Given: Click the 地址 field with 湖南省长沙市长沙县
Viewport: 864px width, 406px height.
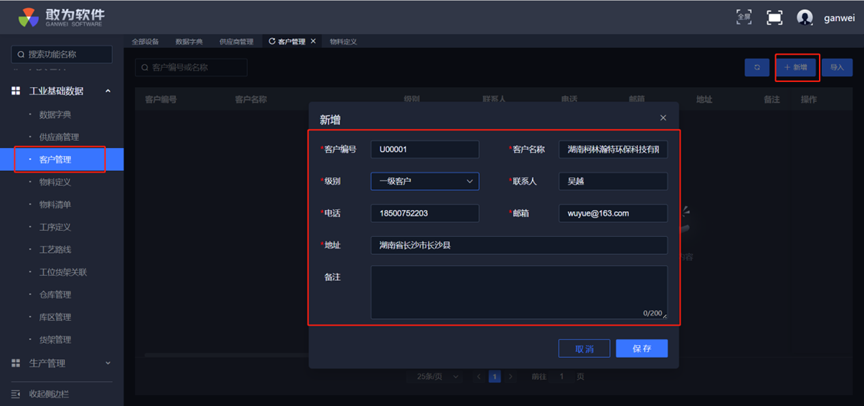Looking at the screenshot, I should pos(519,245).
